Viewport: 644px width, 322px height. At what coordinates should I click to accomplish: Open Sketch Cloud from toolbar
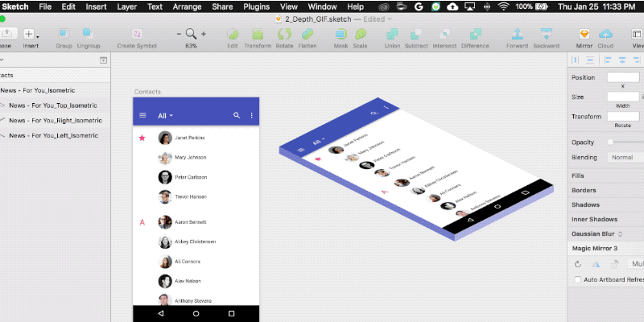click(x=605, y=34)
